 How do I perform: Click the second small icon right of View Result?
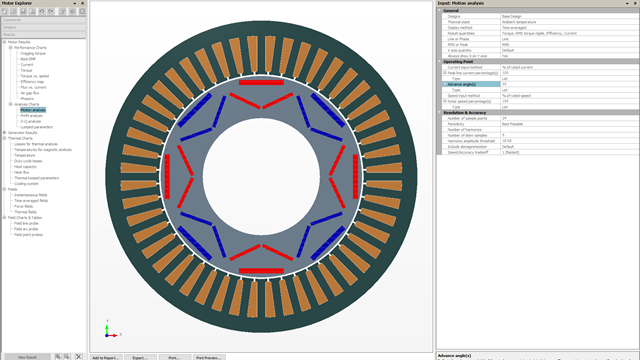67,357
